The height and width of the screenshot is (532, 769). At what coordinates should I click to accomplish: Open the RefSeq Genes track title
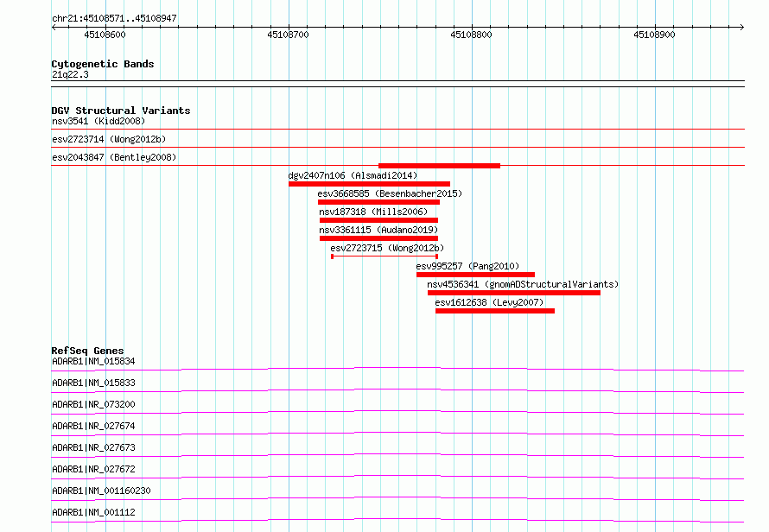point(88,351)
